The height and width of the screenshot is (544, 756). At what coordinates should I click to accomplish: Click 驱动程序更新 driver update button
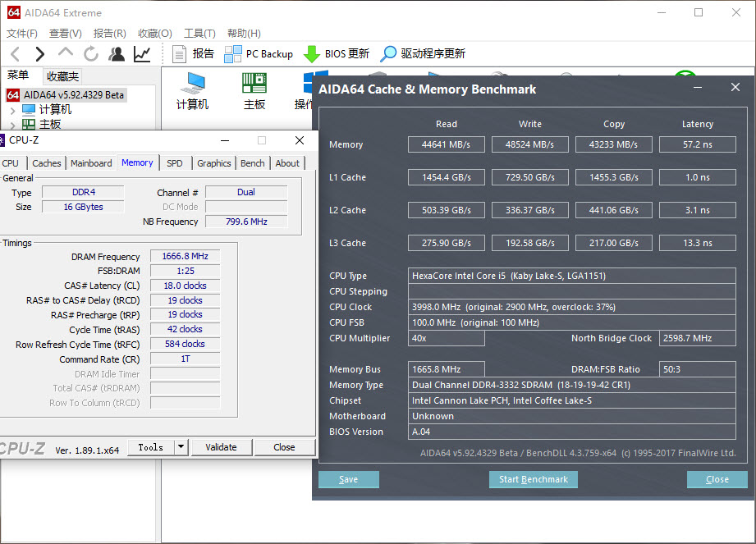tap(423, 54)
